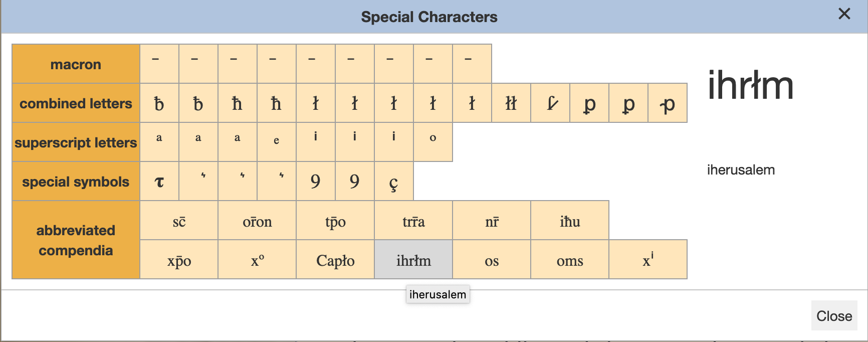Screen dimensions: 868x342
Task: Insert the l with diagonal stroke character
Action: coord(550,103)
